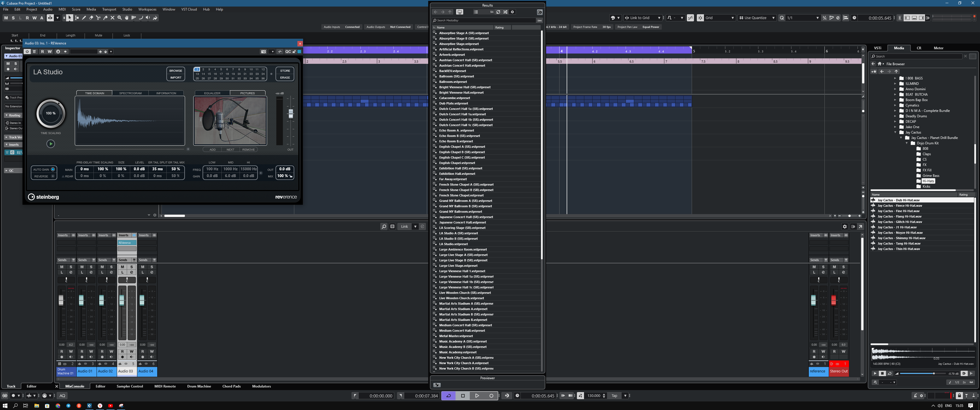This screenshot has width=980, height=410.
Task: Toggle Auto Gain in REVerence
Action: pyautogui.click(x=53, y=170)
